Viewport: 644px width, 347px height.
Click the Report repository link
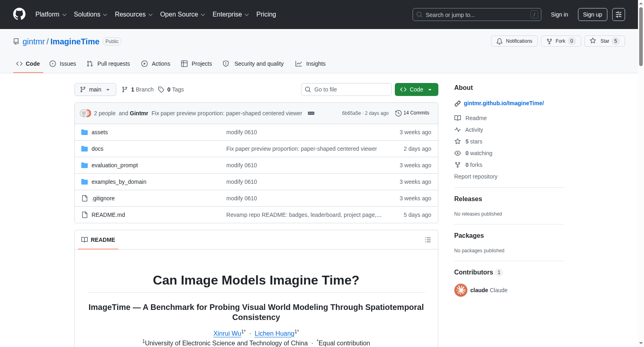tap(476, 177)
